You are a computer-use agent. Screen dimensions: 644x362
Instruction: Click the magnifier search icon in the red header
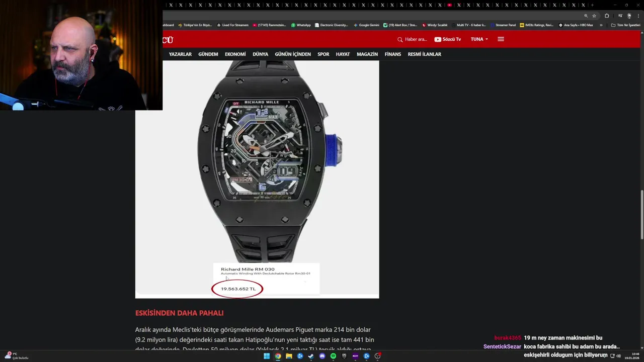pos(400,39)
